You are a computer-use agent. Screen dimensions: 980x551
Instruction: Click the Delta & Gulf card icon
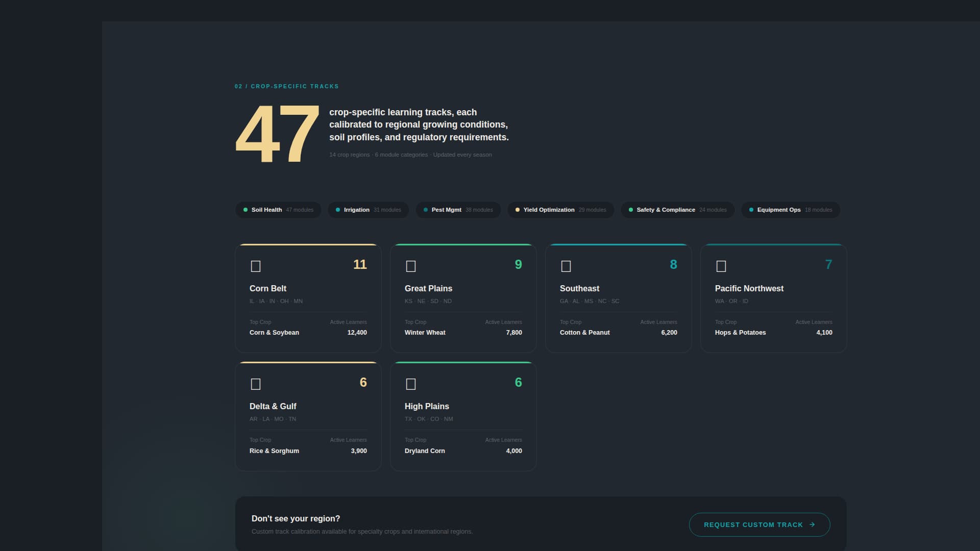point(256,384)
